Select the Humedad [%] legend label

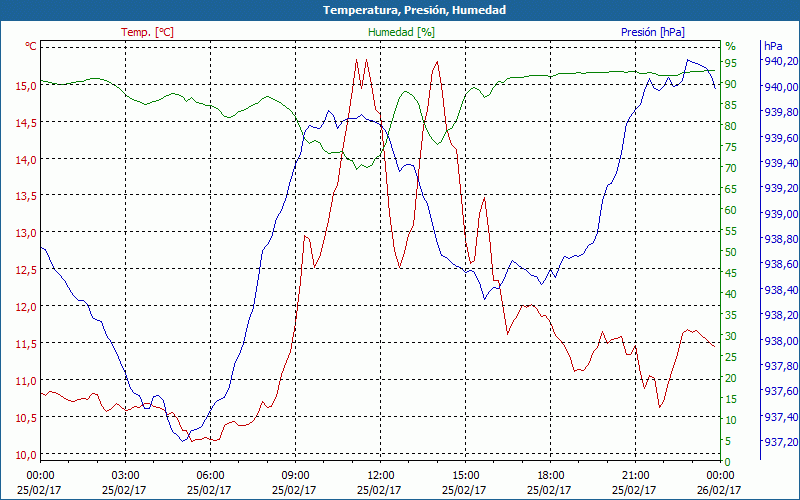coord(402,32)
